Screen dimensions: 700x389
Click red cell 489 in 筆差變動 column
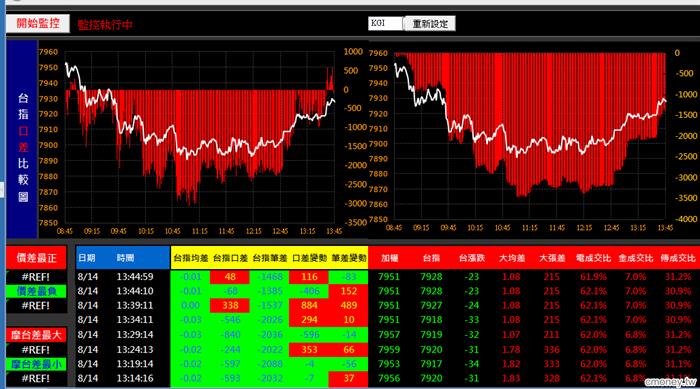(349, 305)
